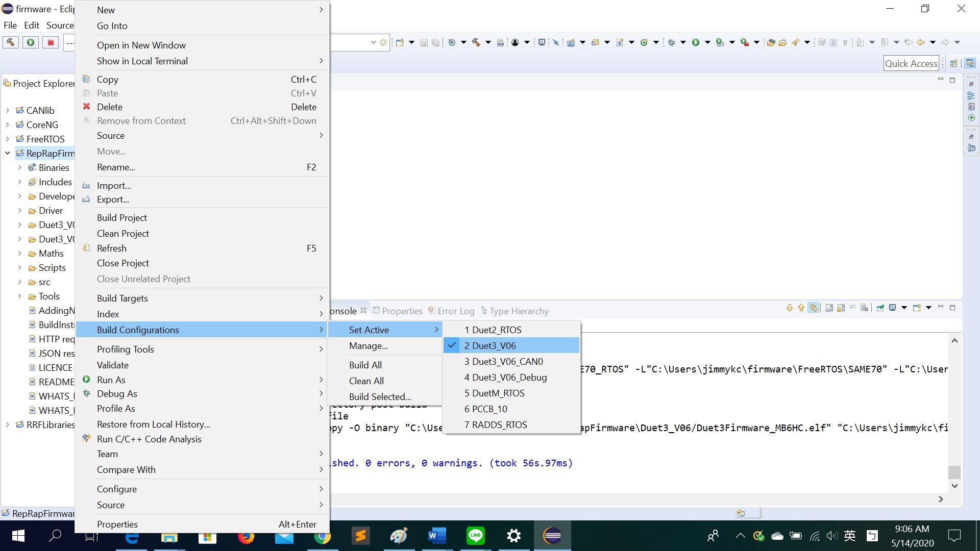
Task: Click the New C++ class icon
Action: [644, 43]
